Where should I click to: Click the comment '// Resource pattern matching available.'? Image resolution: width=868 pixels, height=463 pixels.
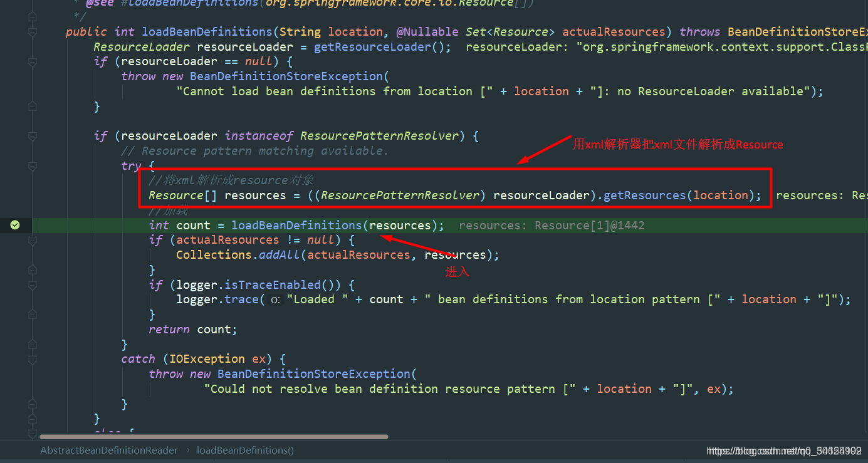tap(255, 151)
